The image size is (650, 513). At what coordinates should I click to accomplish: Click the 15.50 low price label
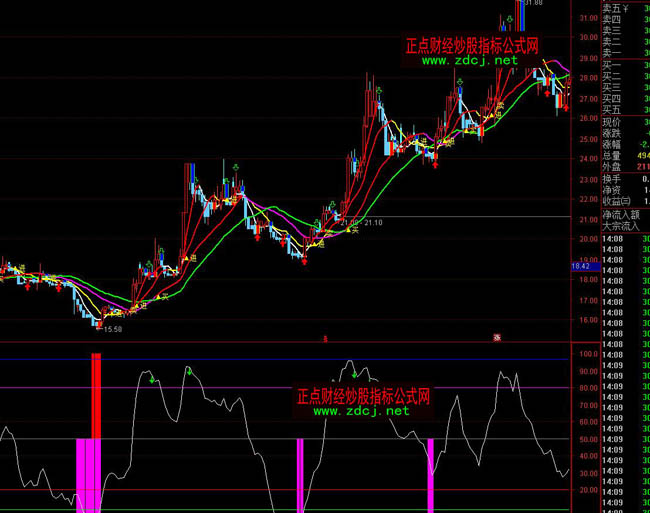[x=112, y=329]
